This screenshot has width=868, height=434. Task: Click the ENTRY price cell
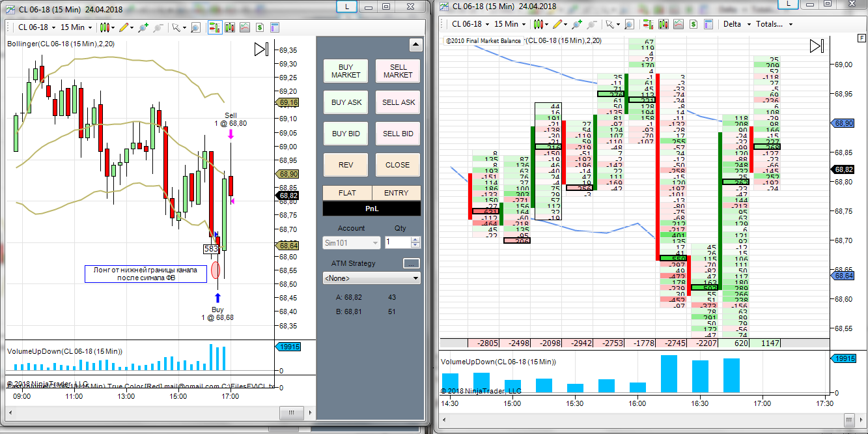click(x=397, y=193)
